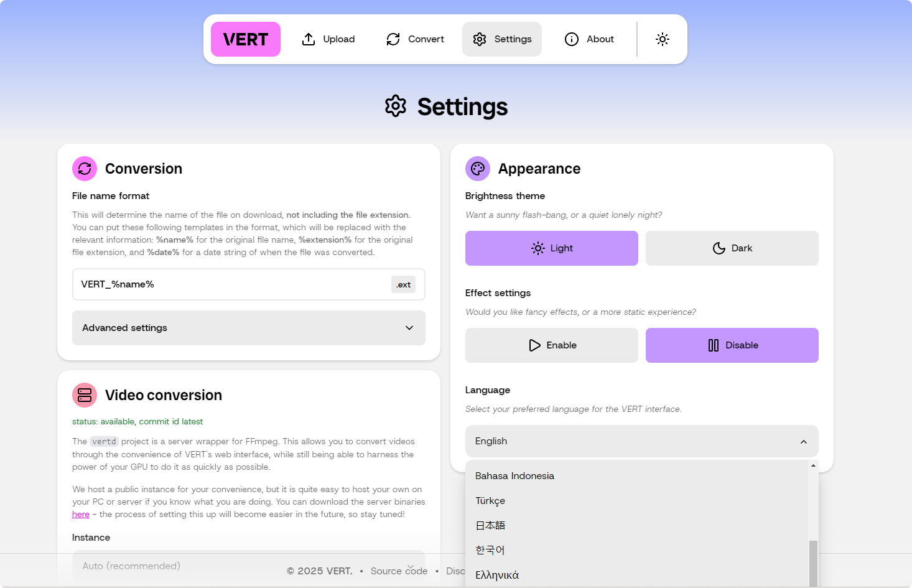912x588 pixels.
Task: Select the Light brightness theme
Action: point(551,248)
